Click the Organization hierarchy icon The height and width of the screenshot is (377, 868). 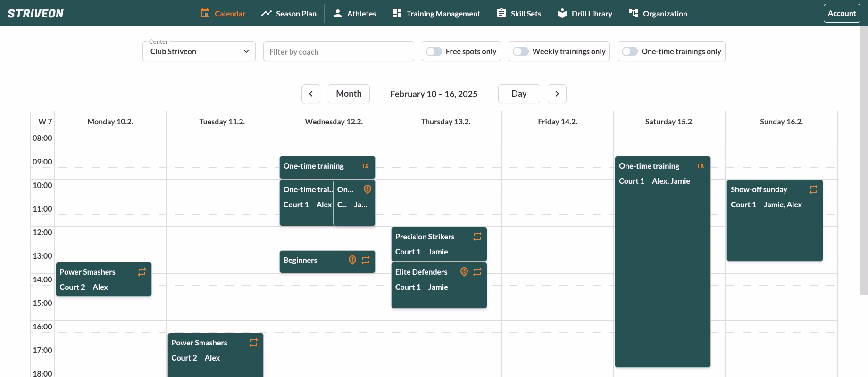pos(633,13)
